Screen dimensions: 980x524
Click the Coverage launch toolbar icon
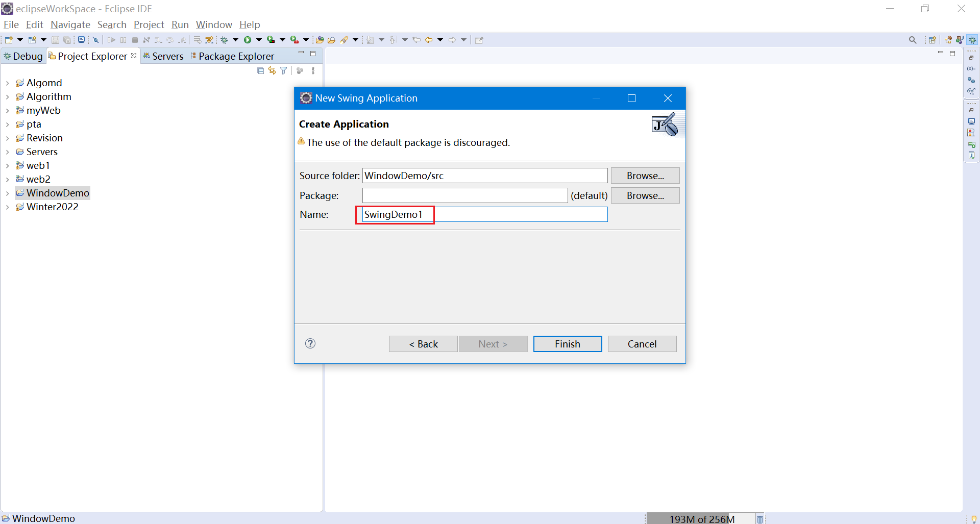271,40
